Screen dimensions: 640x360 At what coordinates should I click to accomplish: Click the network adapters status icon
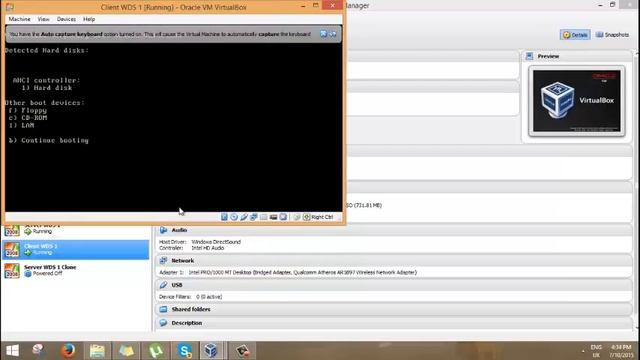coord(253,217)
